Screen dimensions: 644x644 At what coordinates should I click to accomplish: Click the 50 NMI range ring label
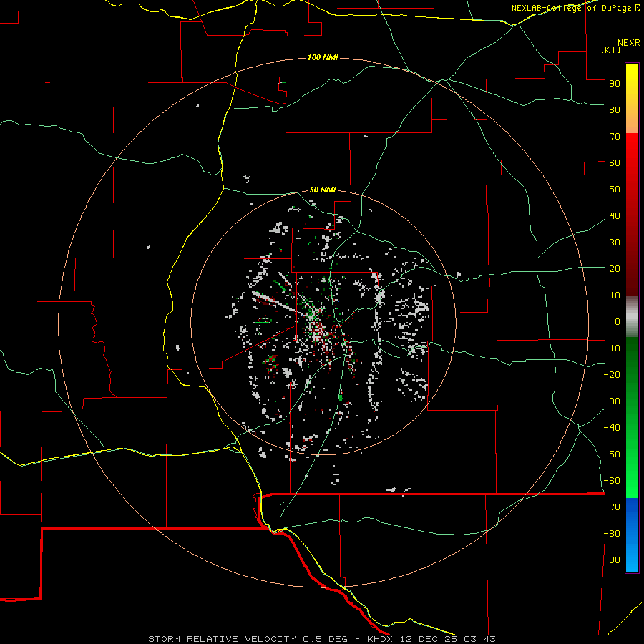[323, 190]
